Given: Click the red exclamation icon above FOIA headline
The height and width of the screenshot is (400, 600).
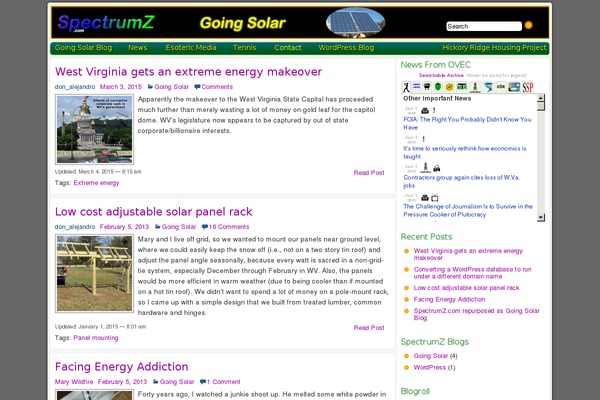Looking at the screenshot, I should 434,110.
